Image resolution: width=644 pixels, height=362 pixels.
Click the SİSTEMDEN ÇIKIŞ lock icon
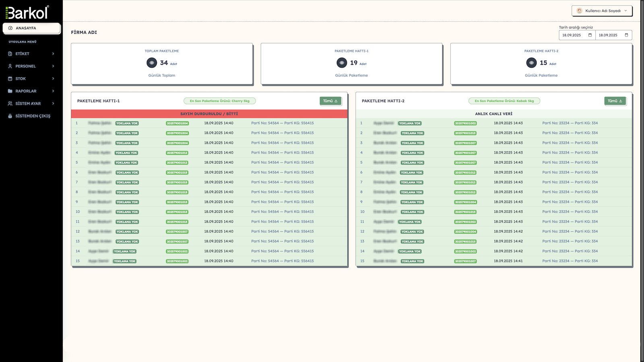pyautogui.click(x=10, y=116)
